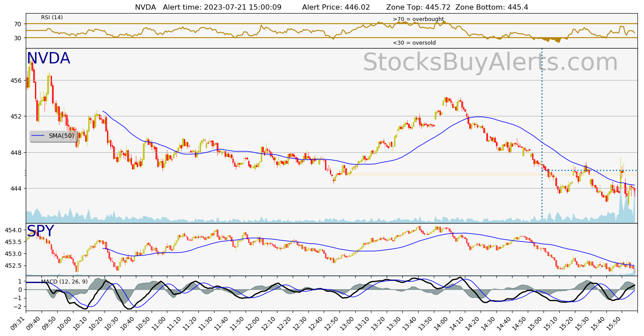Screen dimensions: 644x336
Task: Click the 'Zone Top: 445.72' text
Action: pos(418,7)
